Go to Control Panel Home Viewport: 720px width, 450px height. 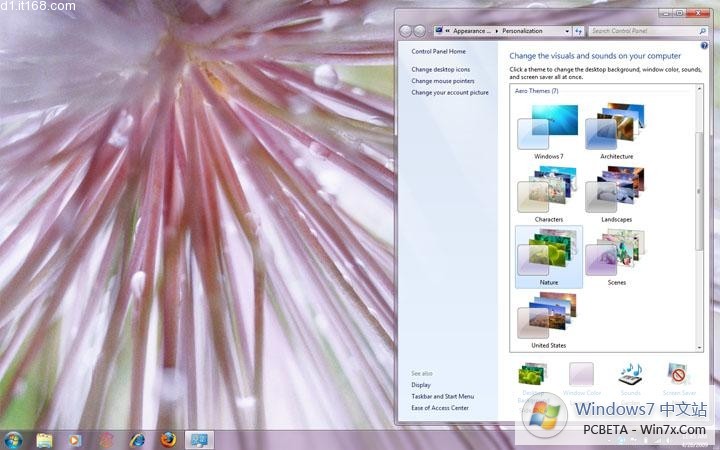click(439, 51)
